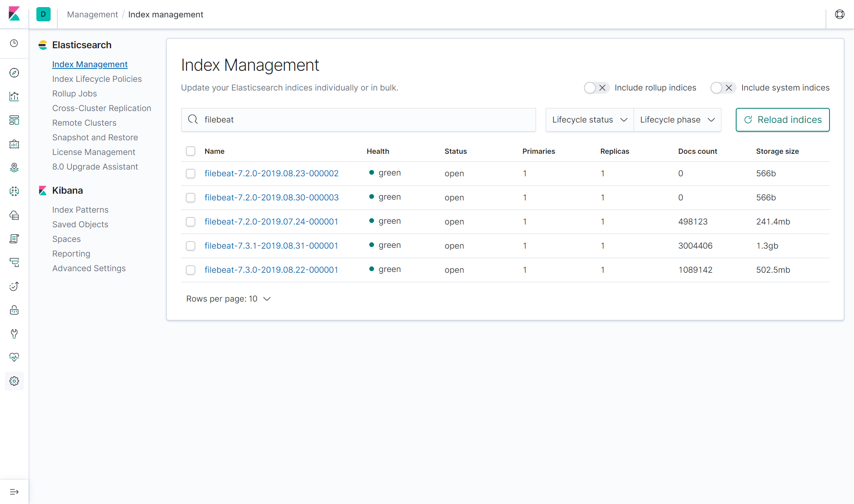Go to Index Lifecycle Policies
Viewport: 854px width, 504px height.
pyautogui.click(x=97, y=79)
